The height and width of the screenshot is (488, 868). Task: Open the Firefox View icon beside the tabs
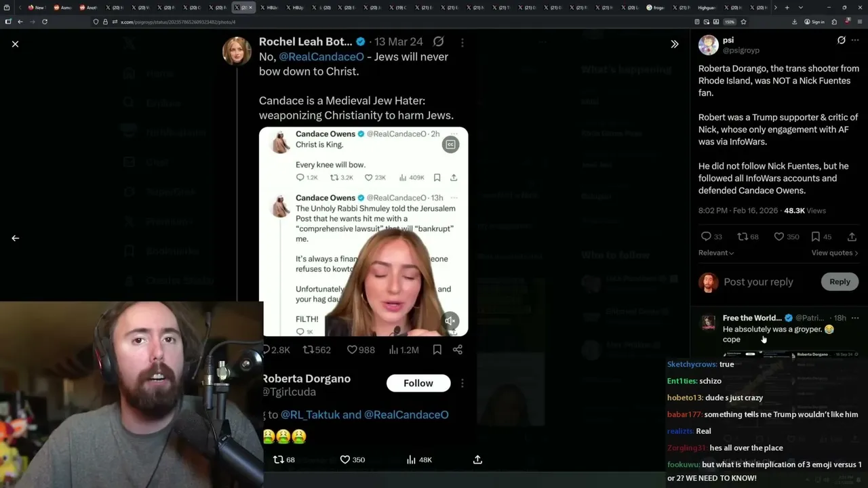8,7
